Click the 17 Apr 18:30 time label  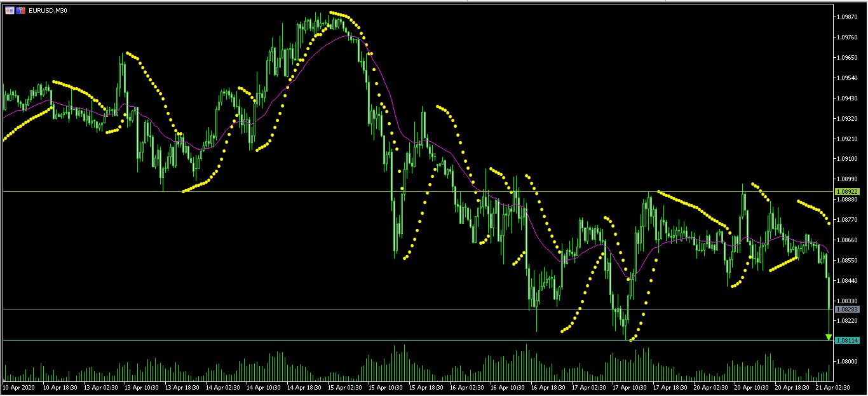point(670,386)
